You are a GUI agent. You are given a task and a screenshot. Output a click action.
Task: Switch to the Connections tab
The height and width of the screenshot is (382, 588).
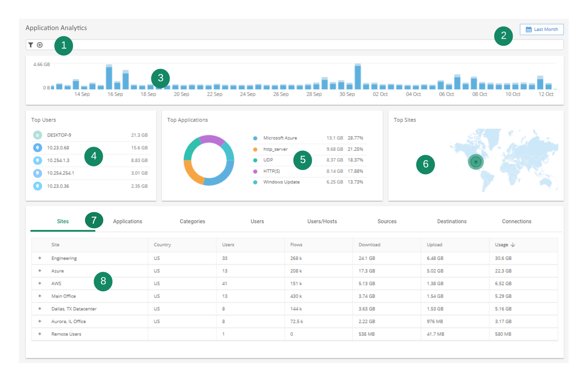pyautogui.click(x=517, y=221)
